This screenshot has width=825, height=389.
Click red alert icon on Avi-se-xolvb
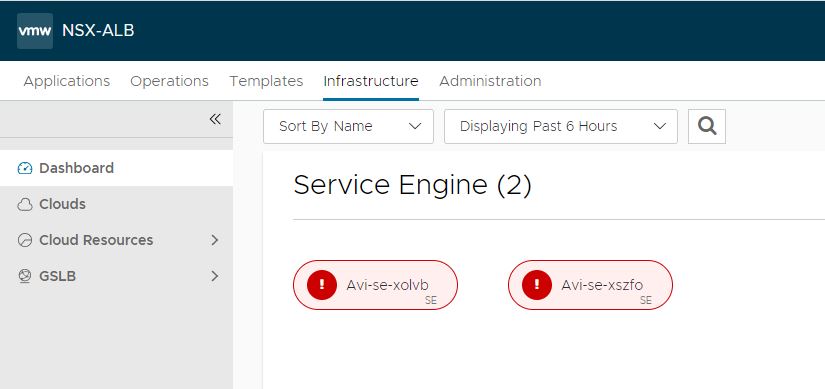322,285
